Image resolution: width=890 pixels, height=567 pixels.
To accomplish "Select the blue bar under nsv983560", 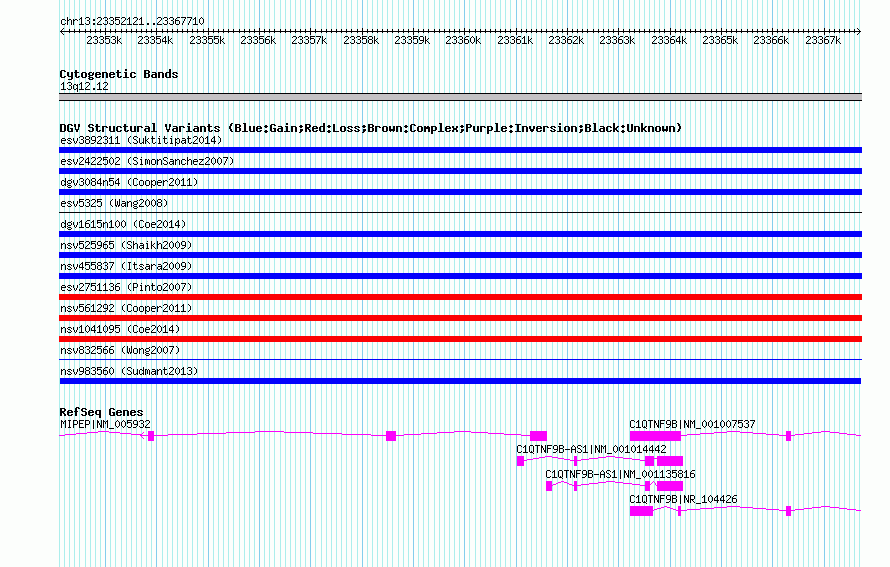I will [x=460, y=381].
